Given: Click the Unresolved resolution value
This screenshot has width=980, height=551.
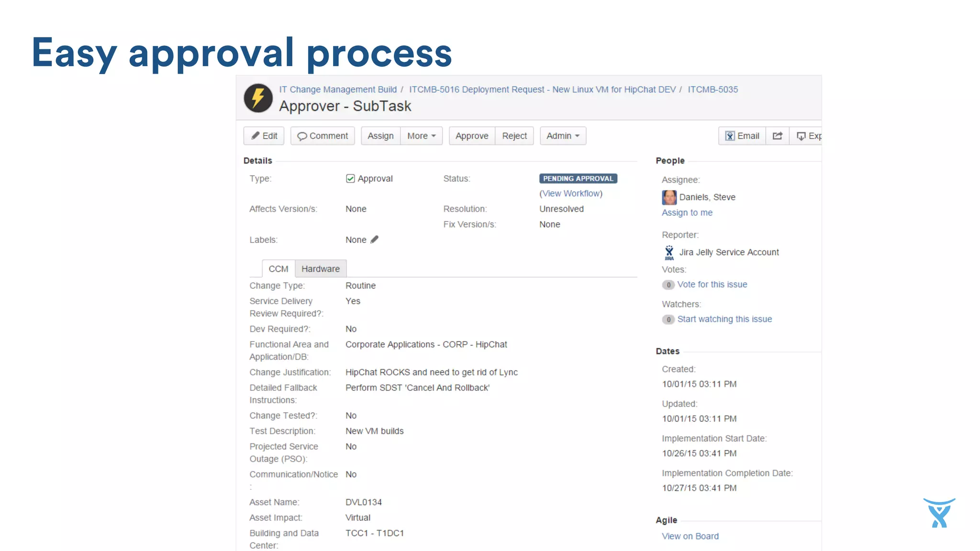Looking at the screenshot, I should coord(561,209).
